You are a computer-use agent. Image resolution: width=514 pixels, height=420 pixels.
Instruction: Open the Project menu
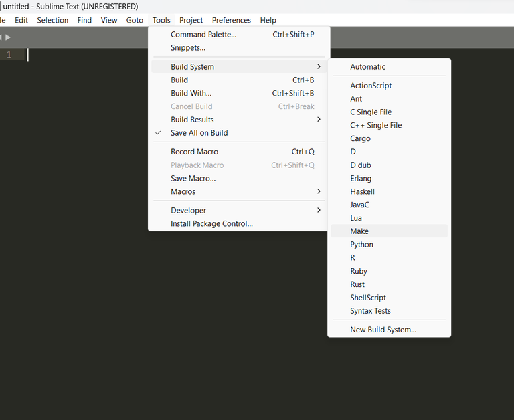click(191, 20)
